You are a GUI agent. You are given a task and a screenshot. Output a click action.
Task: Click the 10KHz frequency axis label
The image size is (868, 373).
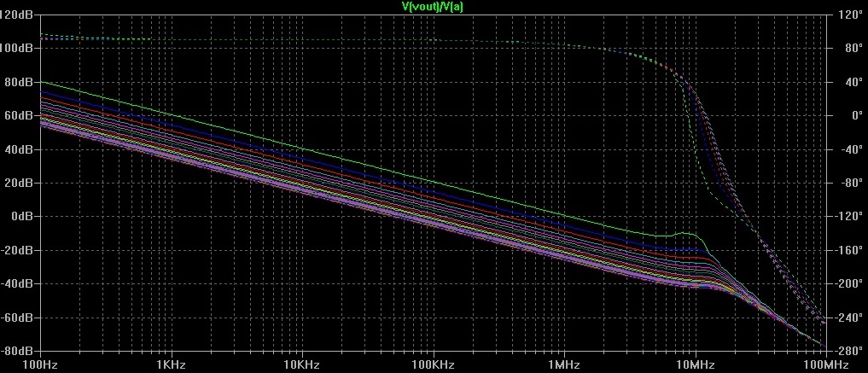(302, 365)
